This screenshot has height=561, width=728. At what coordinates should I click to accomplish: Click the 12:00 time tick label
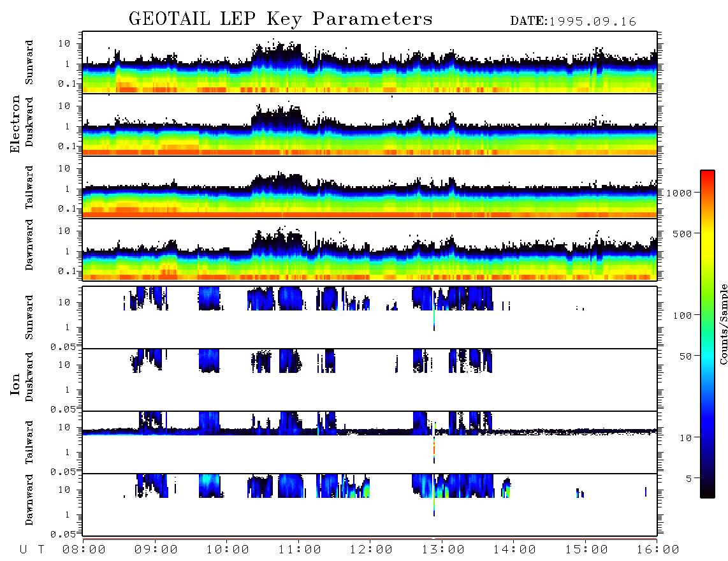click(x=372, y=550)
